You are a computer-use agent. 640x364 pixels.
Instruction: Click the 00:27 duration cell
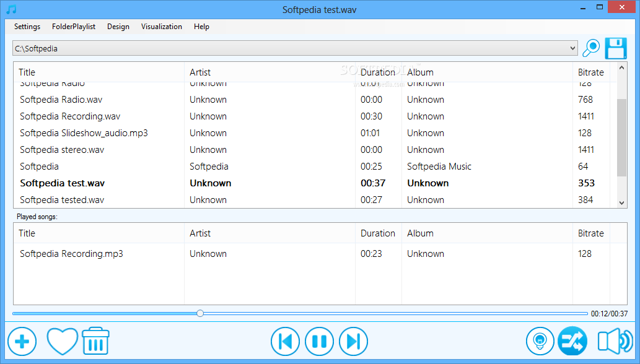coord(372,200)
